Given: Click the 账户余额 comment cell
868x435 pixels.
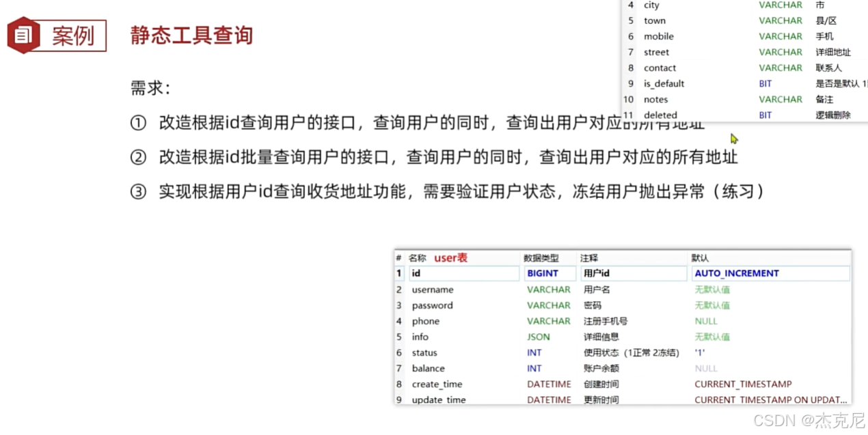Looking at the screenshot, I should tap(601, 368).
